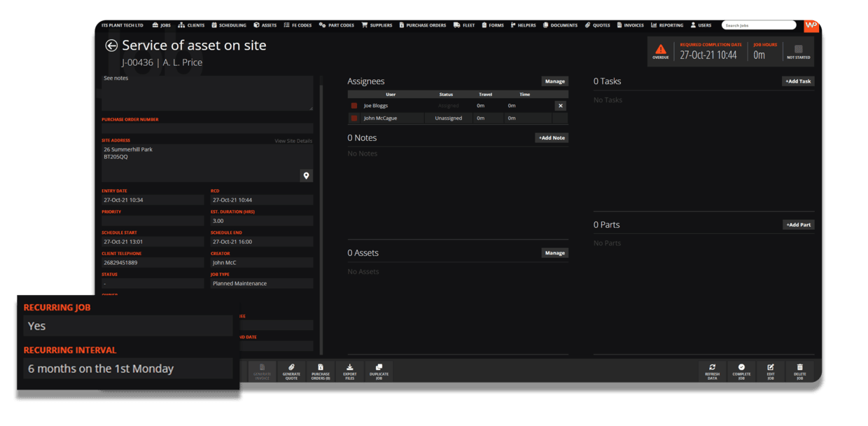
Task: Open the Reporting section
Action: pyautogui.click(x=666, y=25)
